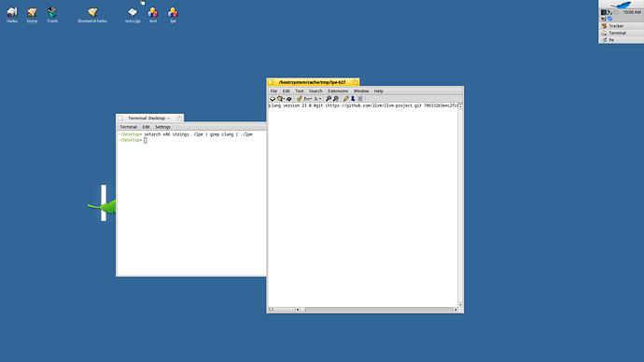Image resolution: width=644 pixels, height=362 pixels.
Task: Click the Terminal prompt cursor line
Action: [x=133, y=140]
